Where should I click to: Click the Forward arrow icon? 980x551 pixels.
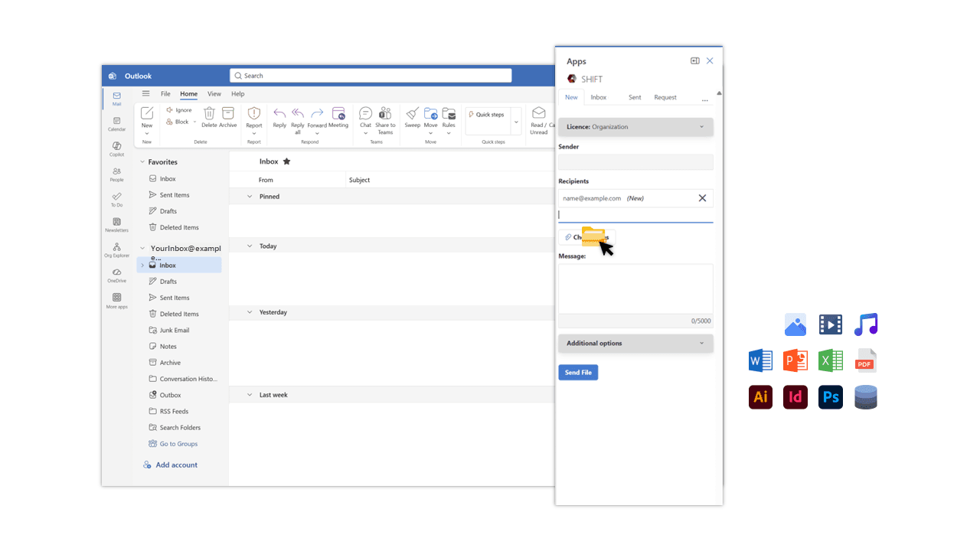tap(317, 113)
